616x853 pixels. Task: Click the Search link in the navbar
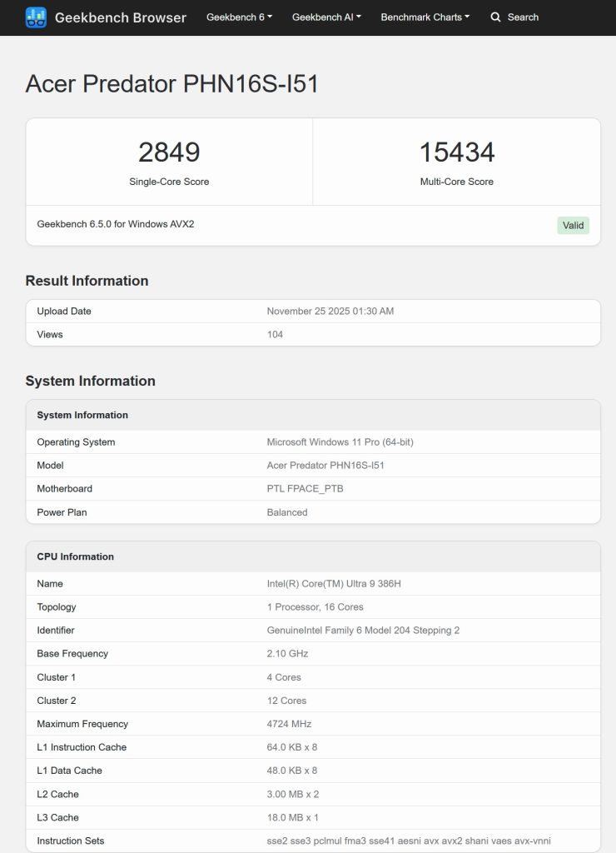pos(523,17)
